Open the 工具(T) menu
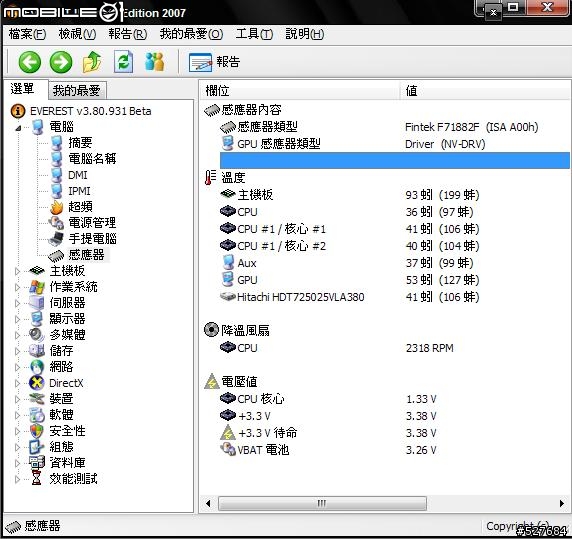 [254, 34]
